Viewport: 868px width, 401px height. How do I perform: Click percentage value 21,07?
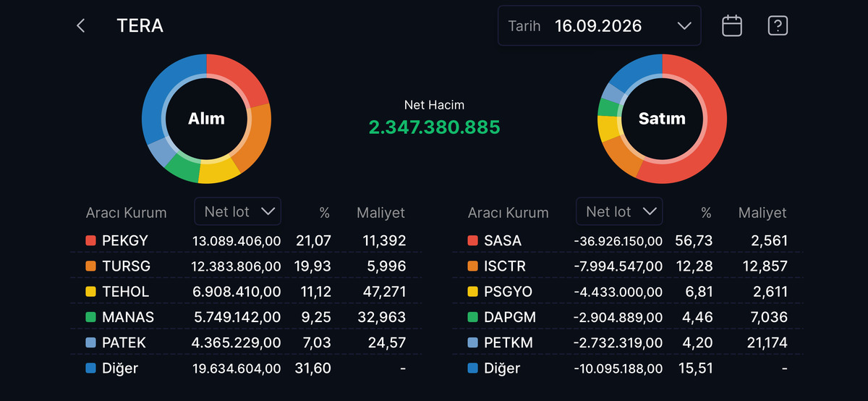313,240
